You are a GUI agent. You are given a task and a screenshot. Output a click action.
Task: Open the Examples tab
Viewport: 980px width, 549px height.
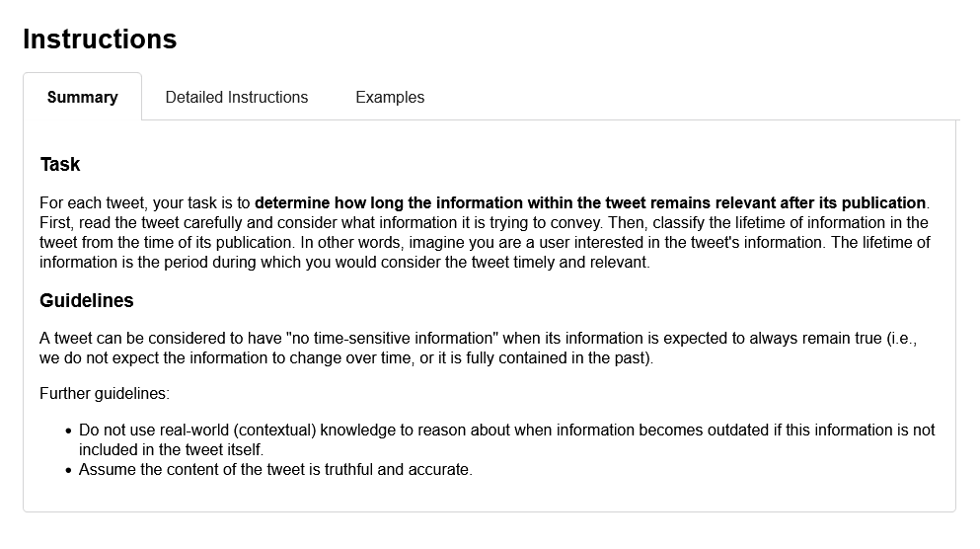[x=390, y=97]
